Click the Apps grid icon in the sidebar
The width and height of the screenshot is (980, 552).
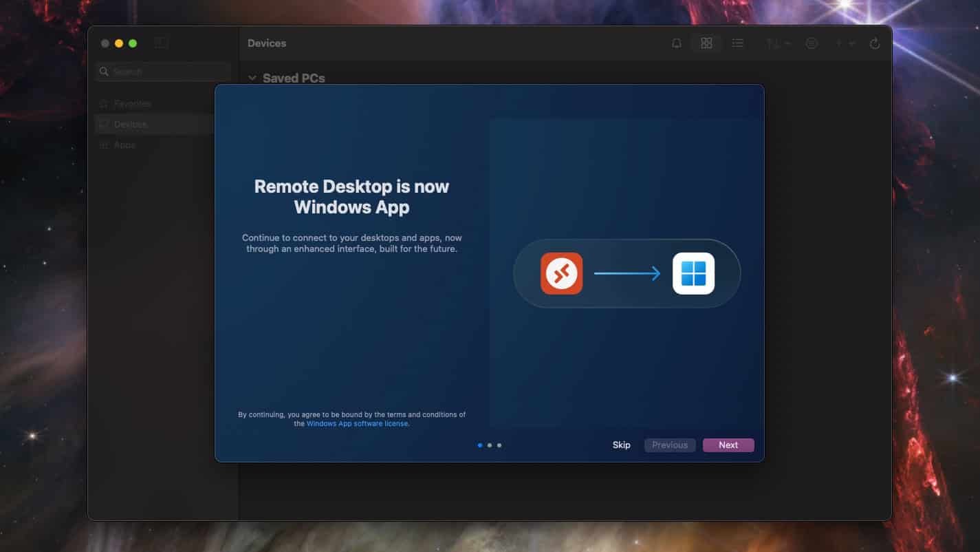(x=104, y=145)
